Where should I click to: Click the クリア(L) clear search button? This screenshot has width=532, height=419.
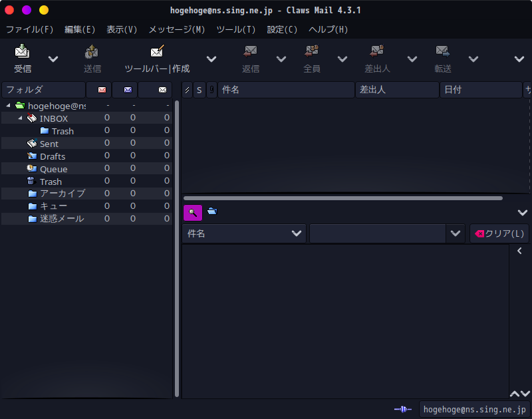(x=499, y=233)
